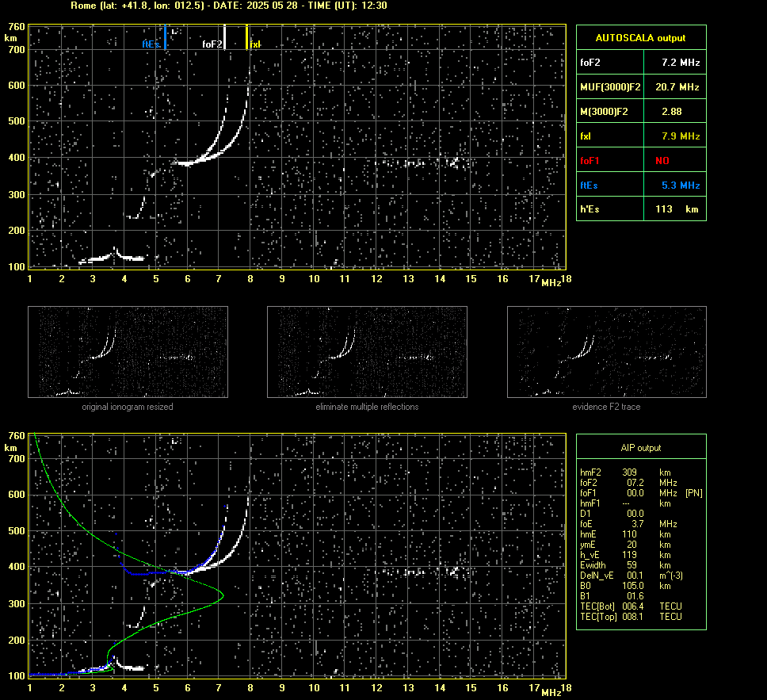This screenshot has width=767, height=700.
Task: Click the '18' MHz axis label of the bottom ionogram
Action: [x=566, y=688]
